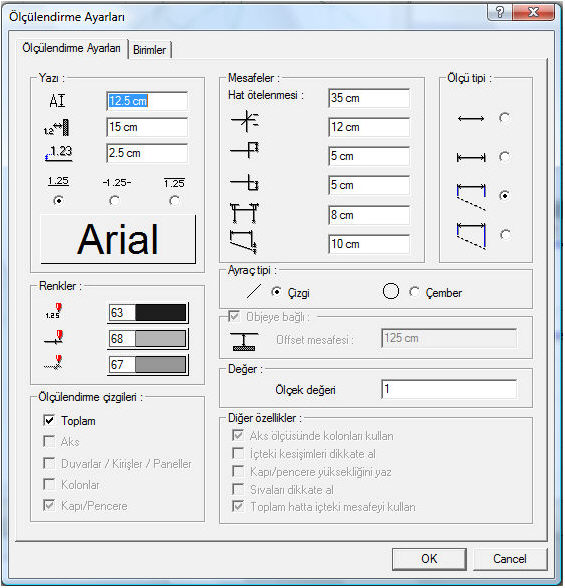Click the OK button
Screen dimensions: 565x588
pyautogui.click(x=429, y=559)
